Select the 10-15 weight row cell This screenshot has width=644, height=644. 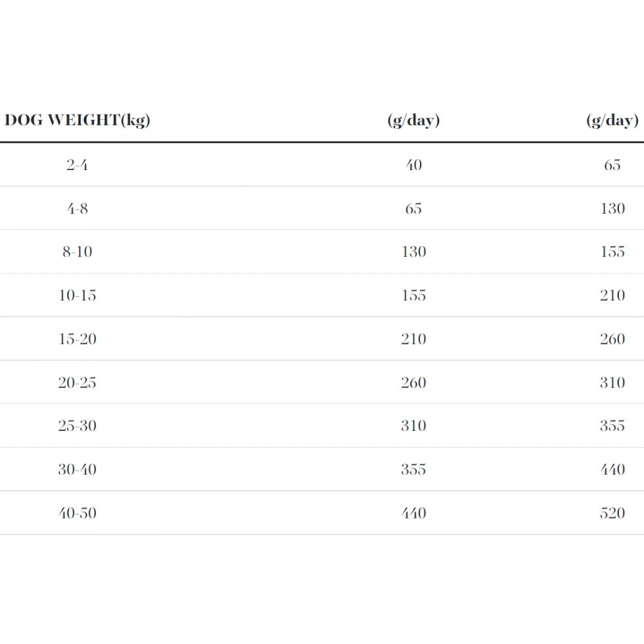coord(77,296)
